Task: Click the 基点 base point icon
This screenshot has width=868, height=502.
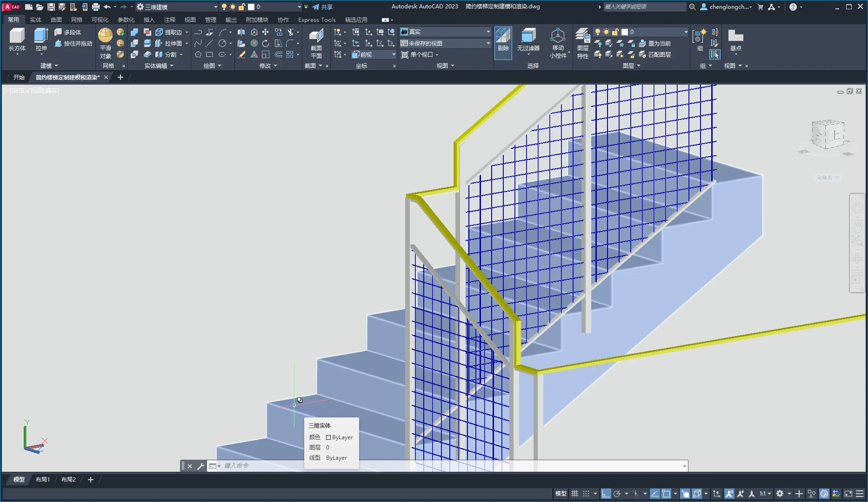Action: click(735, 36)
